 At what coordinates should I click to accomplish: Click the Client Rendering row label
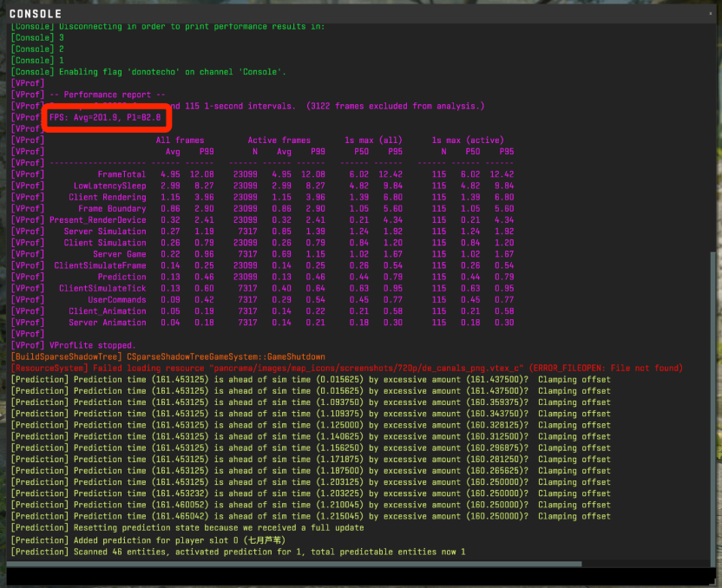[x=108, y=197]
